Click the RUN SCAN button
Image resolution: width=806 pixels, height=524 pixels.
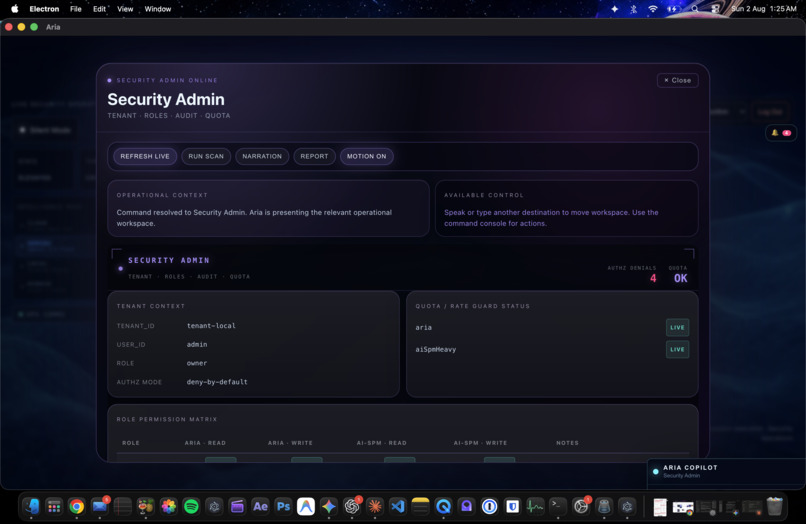206,156
